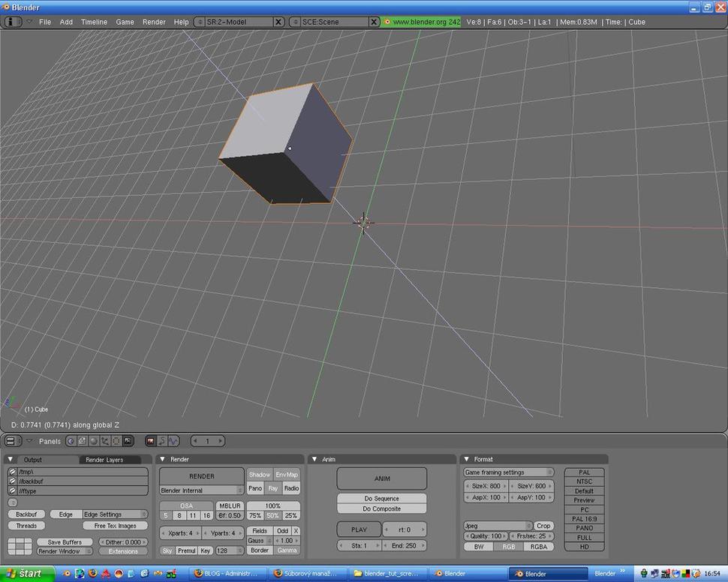The image size is (728, 582).
Task: Click the Blender quick launch icon beside Start
Action: (67, 573)
